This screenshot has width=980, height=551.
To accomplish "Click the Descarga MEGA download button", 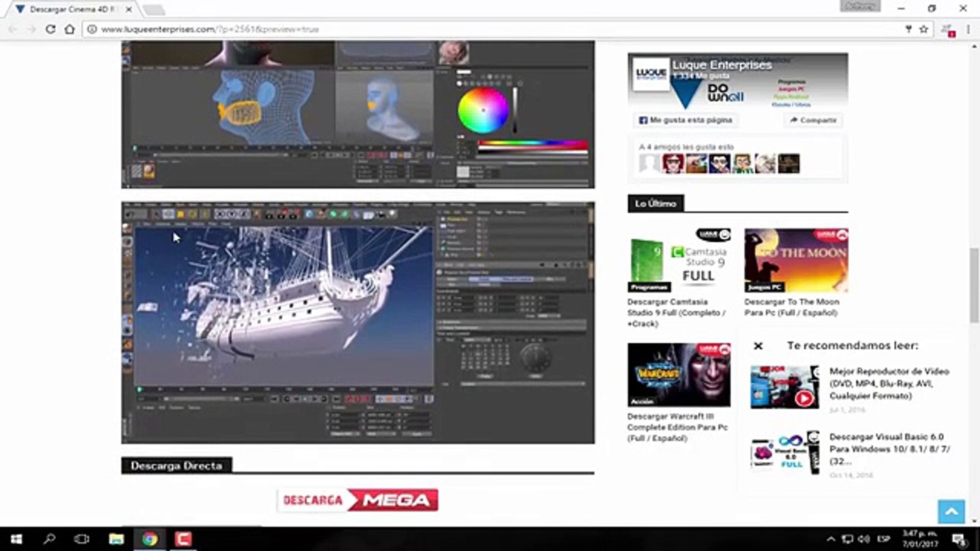I will (x=357, y=500).
